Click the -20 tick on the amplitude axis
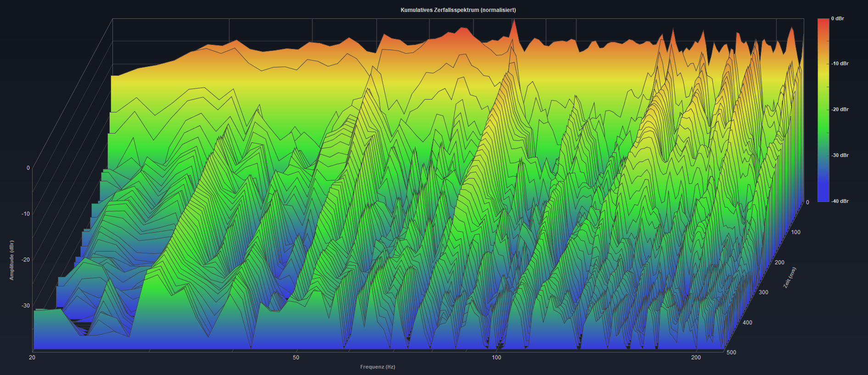The height and width of the screenshot is (375, 868). tap(26, 260)
